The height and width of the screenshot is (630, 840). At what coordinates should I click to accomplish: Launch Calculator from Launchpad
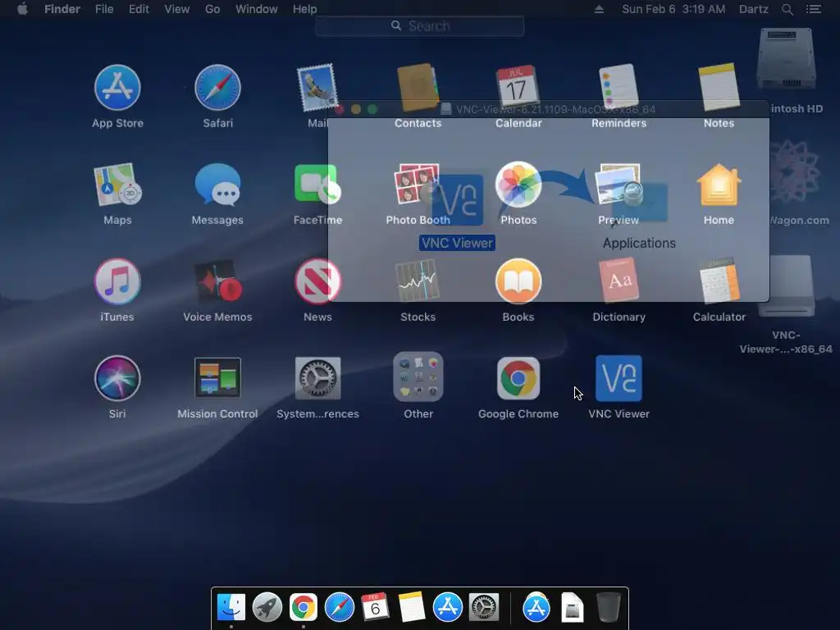[x=719, y=281]
